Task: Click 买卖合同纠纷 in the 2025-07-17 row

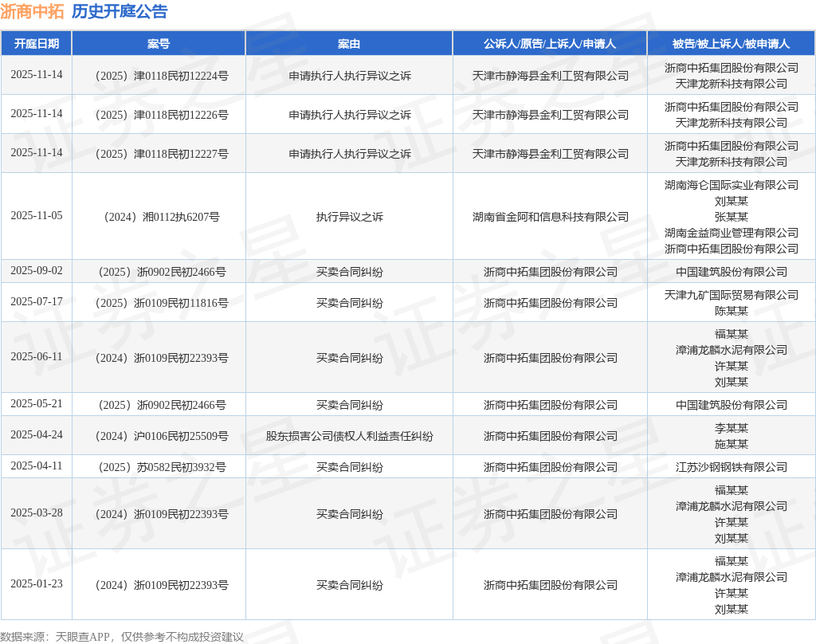Action: point(349,303)
